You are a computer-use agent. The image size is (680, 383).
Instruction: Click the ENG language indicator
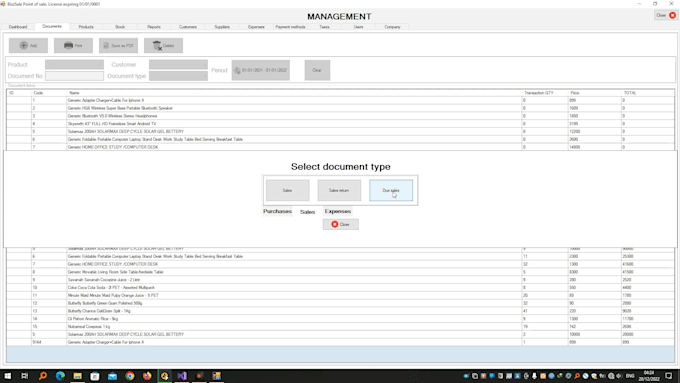tap(630, 376)
